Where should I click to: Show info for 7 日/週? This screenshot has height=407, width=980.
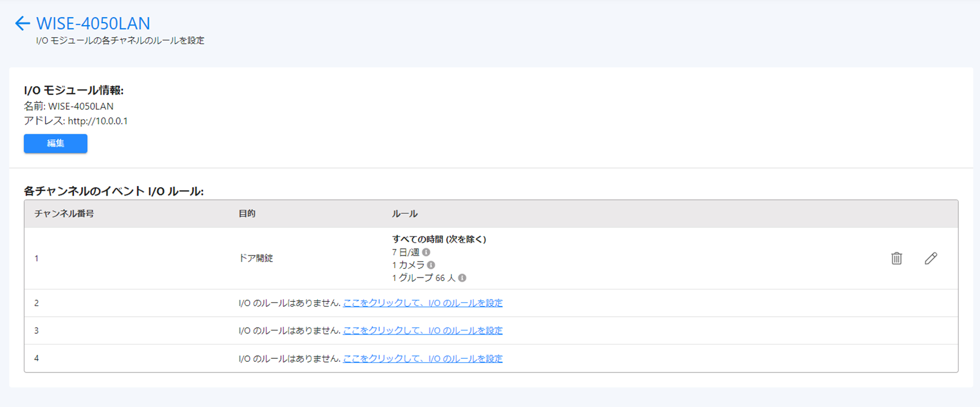click(426, 253)
